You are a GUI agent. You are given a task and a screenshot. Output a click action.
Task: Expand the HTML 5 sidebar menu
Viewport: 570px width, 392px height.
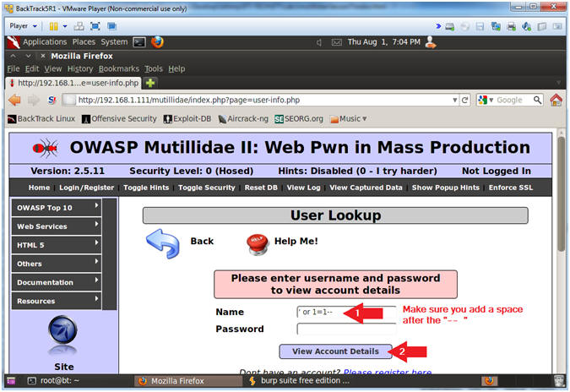(x=57, y=245)
